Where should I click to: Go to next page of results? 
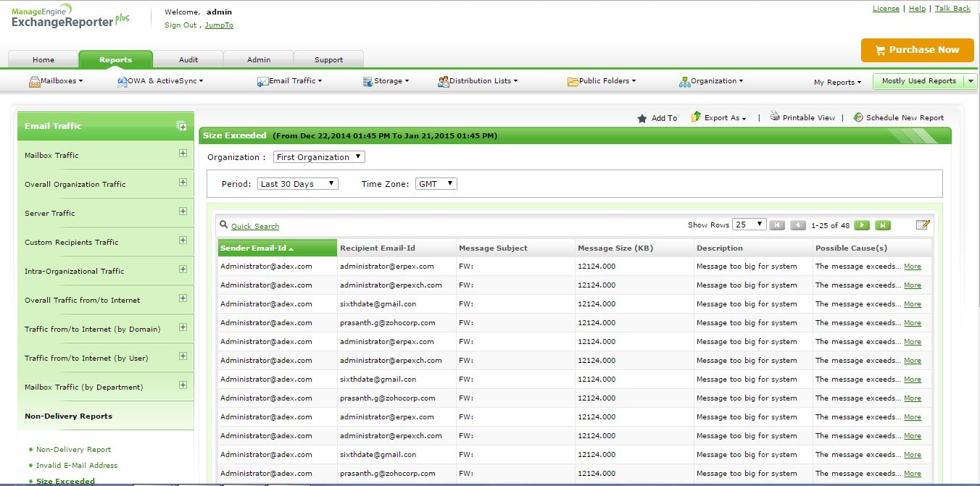[x=861, y=225]
